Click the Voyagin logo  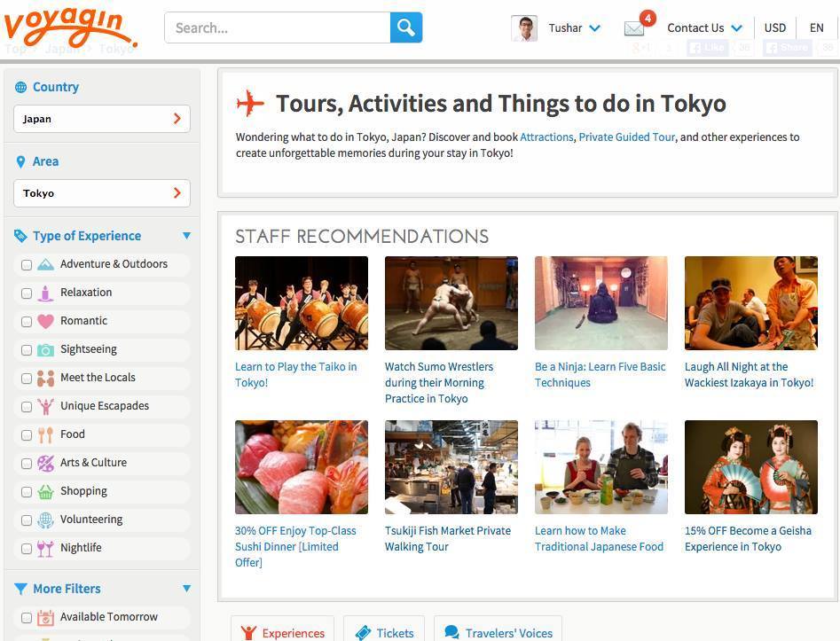click(x=70, y=25)
